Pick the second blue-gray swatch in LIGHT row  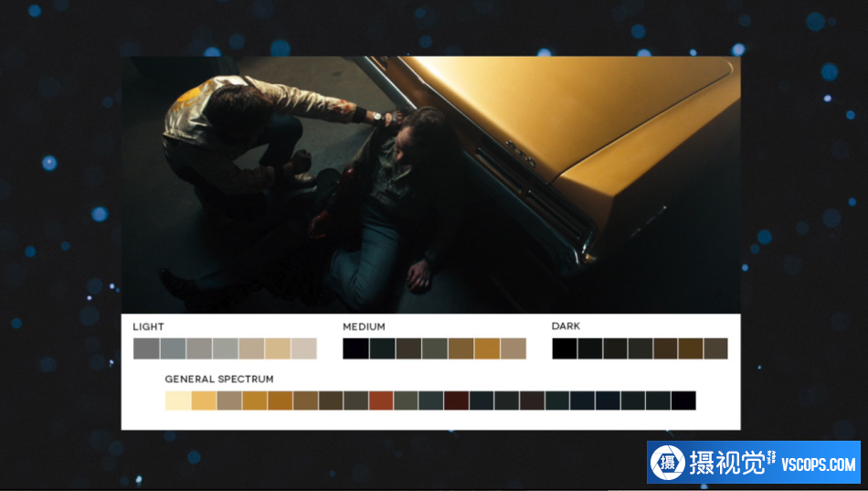click(x=173, y=348)
